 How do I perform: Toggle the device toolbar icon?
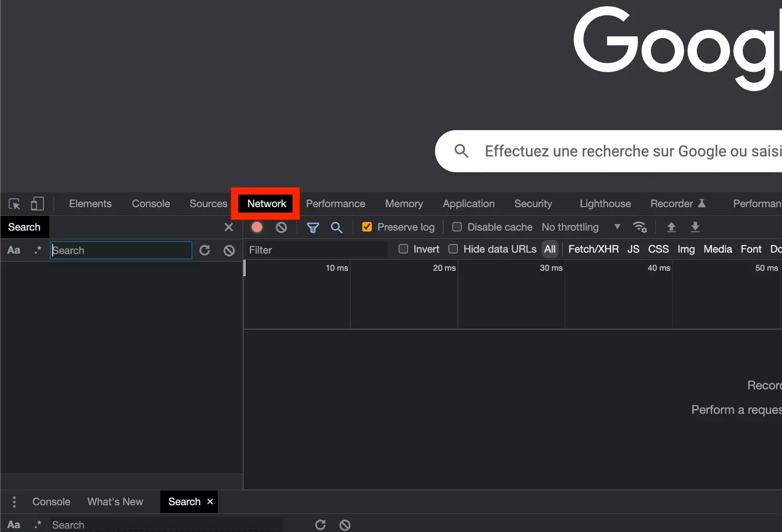(37, 204)
